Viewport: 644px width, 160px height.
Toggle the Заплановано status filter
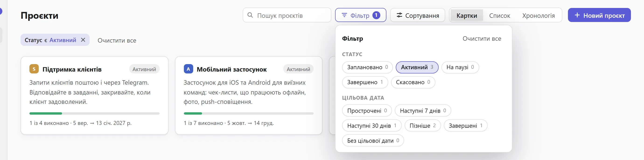tap(367, 67)
